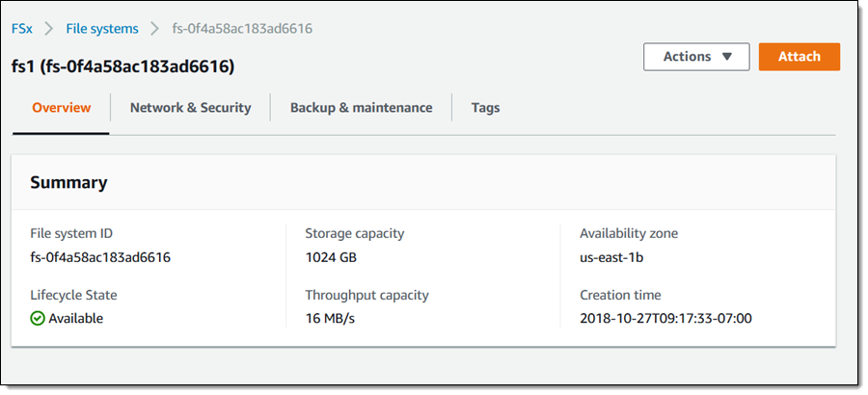Open the Network & Security tab
Viewport: 868px width, 395px height.
click(190, 108)
